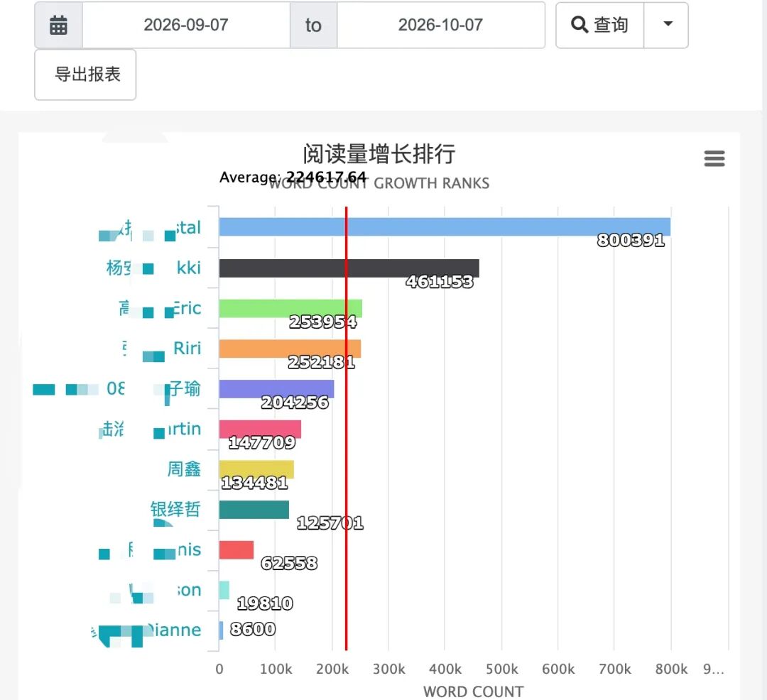Click the yellow bar for 周鑫
The width and height of the screenshot is (767, 700).
[x=256, y=469]
